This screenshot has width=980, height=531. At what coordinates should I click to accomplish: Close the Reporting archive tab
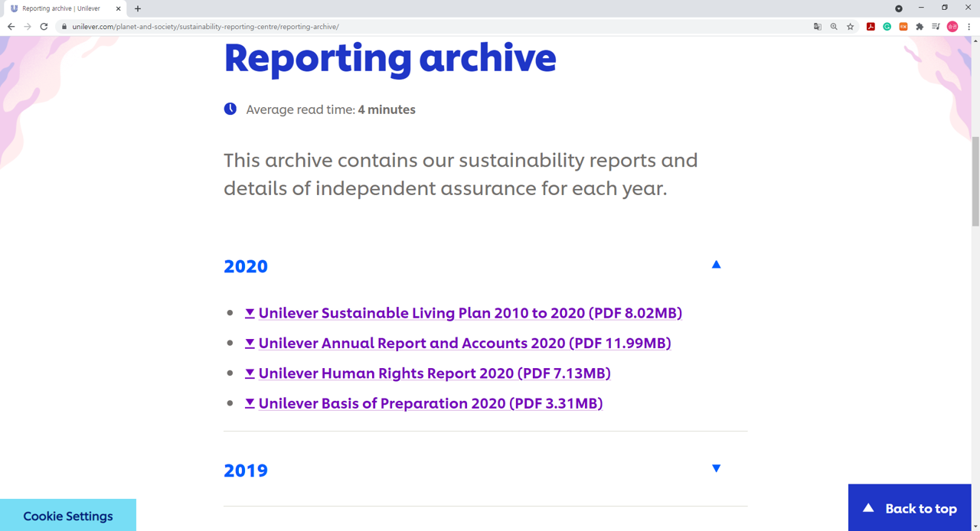click(119, 8)
